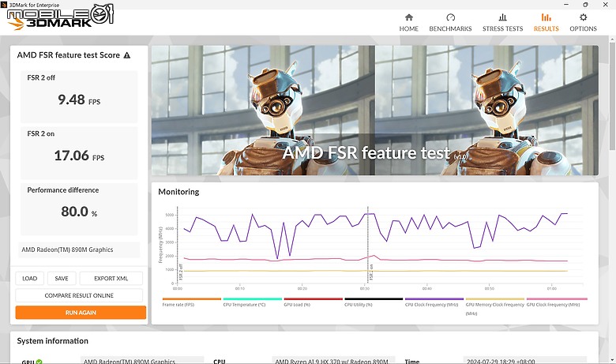Click the LOAD button
The image size is (616, 364).
pyautogui.click(x=30, y=279)
